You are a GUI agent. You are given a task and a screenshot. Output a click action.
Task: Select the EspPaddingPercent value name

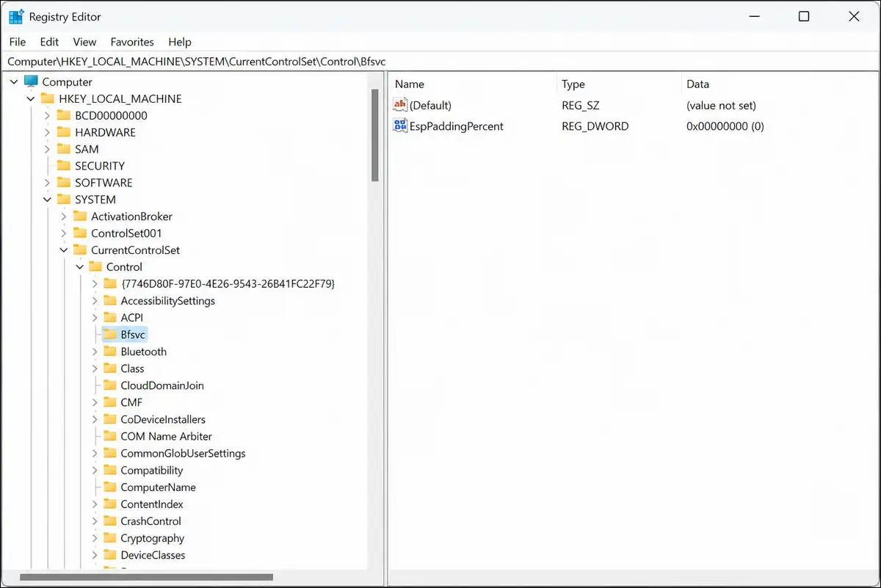pyautogui.click(x=457, y=126)
